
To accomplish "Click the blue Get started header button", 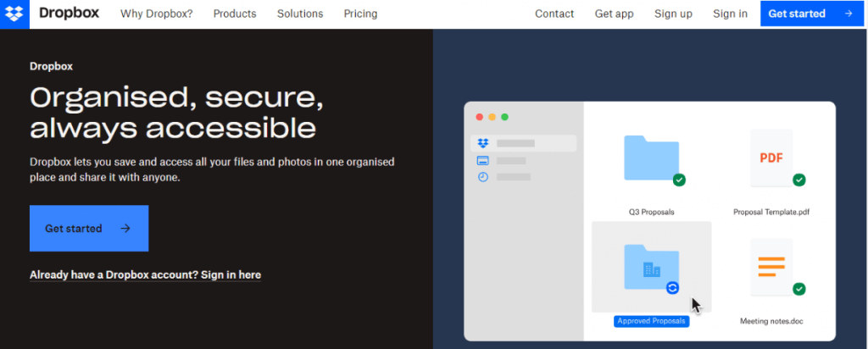I will coord(811,14).
